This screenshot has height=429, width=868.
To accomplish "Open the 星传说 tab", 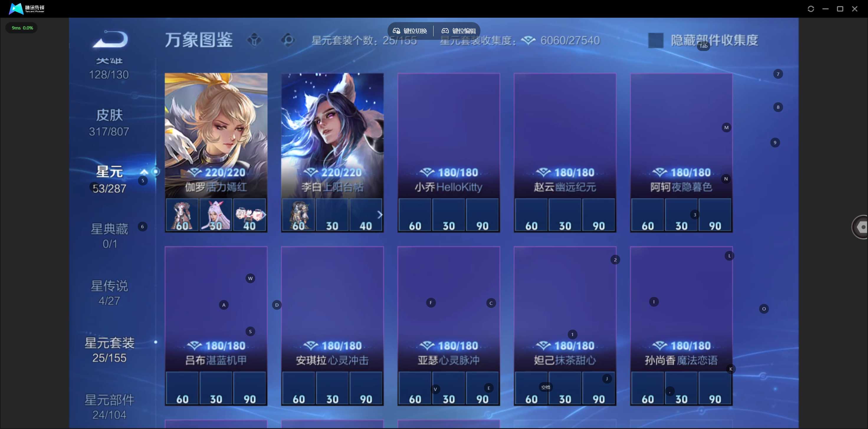I will tap(109, 292).
